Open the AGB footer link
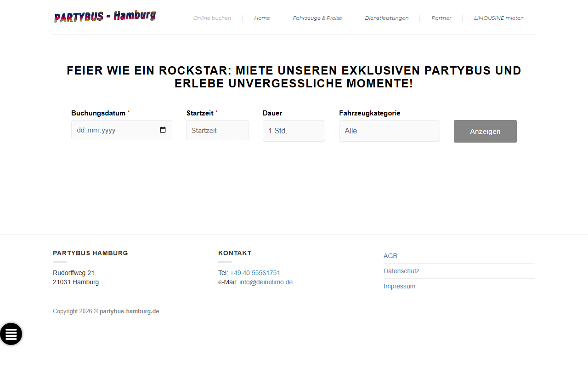 390,256
